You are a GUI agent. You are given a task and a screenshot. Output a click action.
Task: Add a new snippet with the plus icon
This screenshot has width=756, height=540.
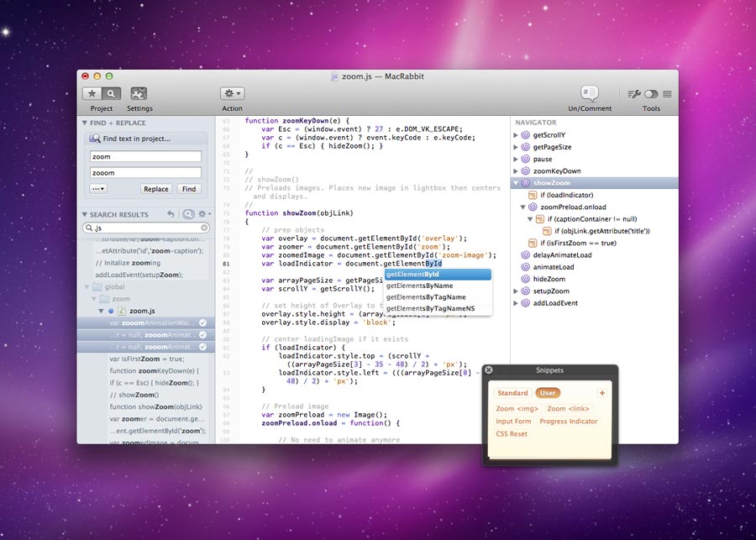click(601, 392)
